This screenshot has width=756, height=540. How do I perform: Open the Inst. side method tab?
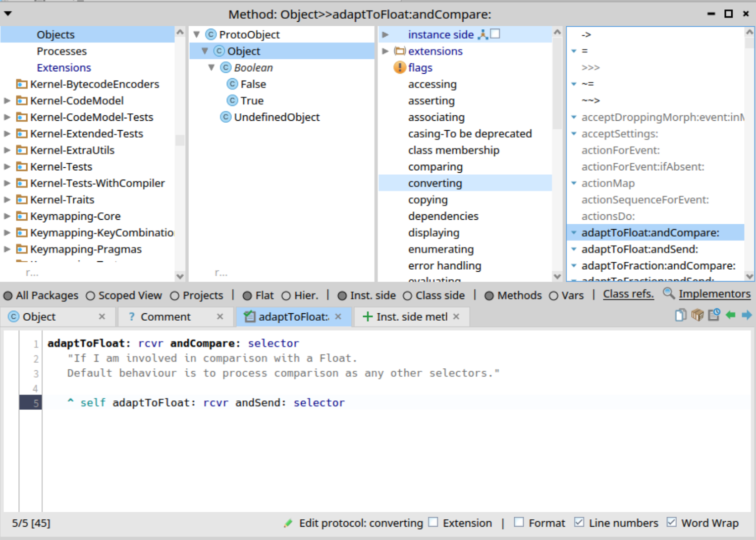tap(411, 317)
